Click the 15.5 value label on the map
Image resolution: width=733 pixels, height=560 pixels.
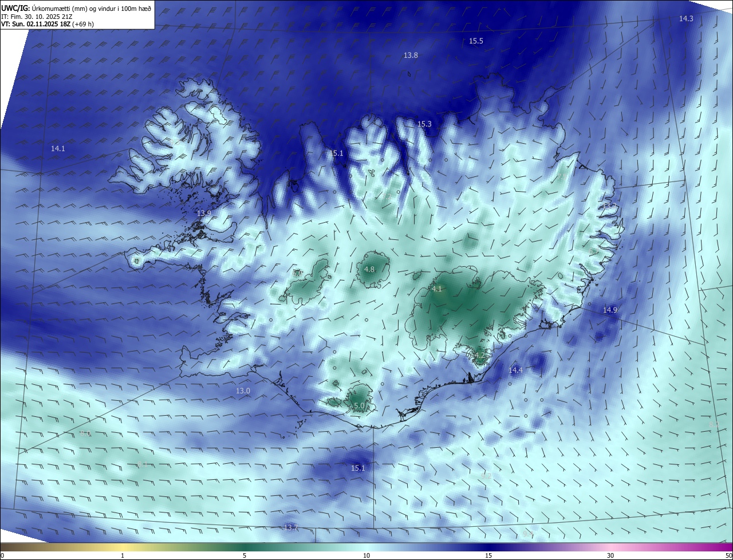476,41
